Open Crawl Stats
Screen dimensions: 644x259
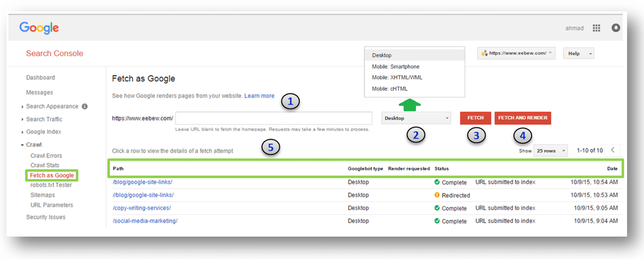45,165
